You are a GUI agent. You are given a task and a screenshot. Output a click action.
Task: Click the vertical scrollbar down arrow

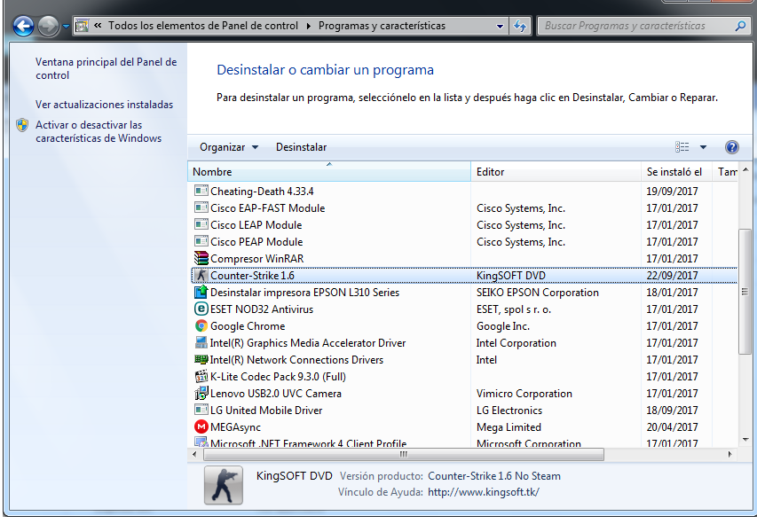tap(745, 440)
